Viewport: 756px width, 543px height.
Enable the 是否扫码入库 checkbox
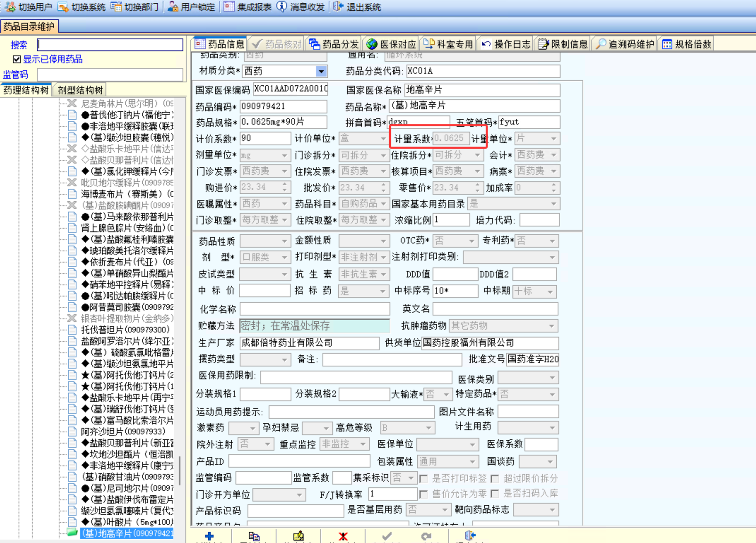pyautogui.click(x=495, y=494)
